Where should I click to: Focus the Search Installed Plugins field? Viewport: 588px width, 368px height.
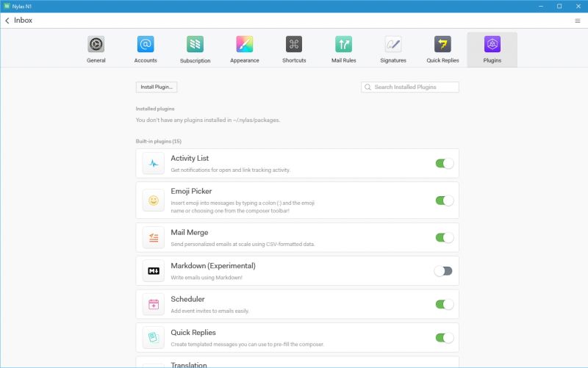[410, 87]
